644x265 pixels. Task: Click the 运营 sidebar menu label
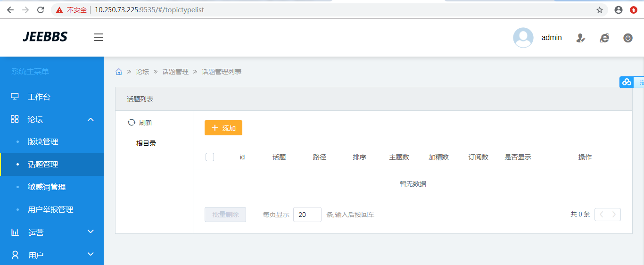(x=36, y=232)
